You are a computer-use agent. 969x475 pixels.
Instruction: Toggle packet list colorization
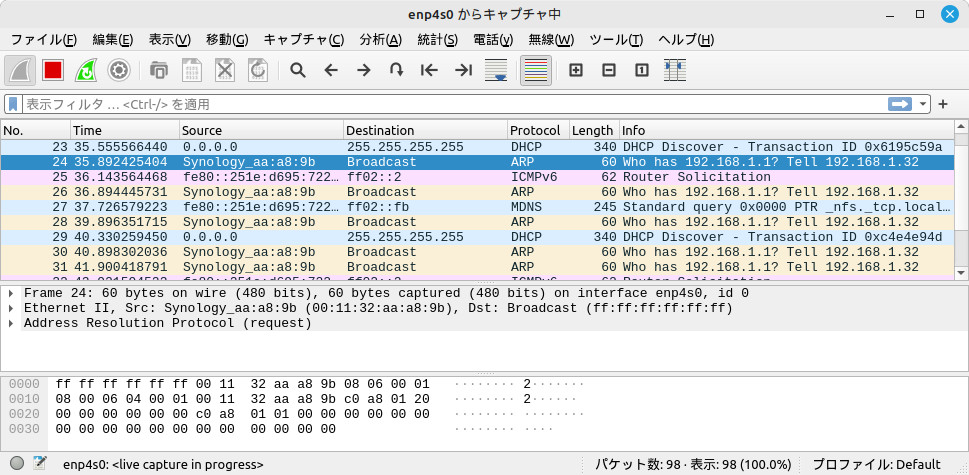pyautogui.click(x=536, y=70)
